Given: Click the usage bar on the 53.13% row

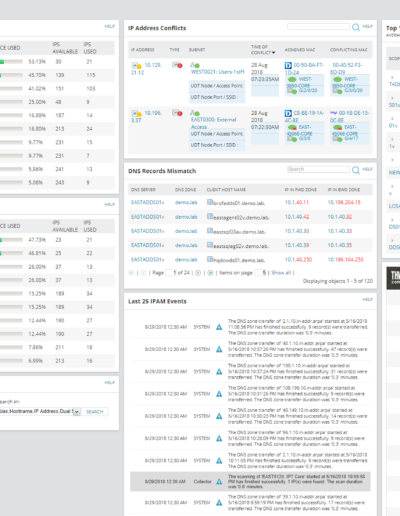Looking at the screenshot, I should (11, 62).
